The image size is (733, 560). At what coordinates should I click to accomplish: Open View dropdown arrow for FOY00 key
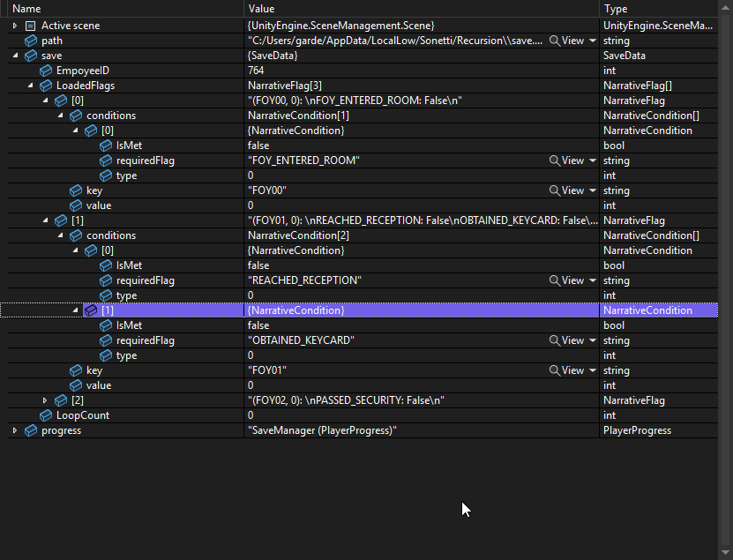pyautogui.click(x=593, y=190)
